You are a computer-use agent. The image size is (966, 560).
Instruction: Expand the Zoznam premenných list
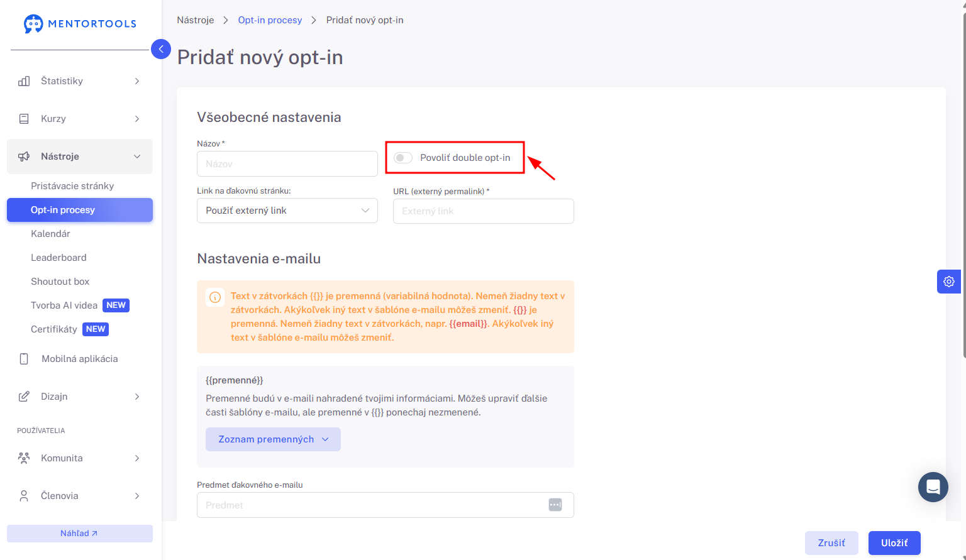tap(273, 439)
